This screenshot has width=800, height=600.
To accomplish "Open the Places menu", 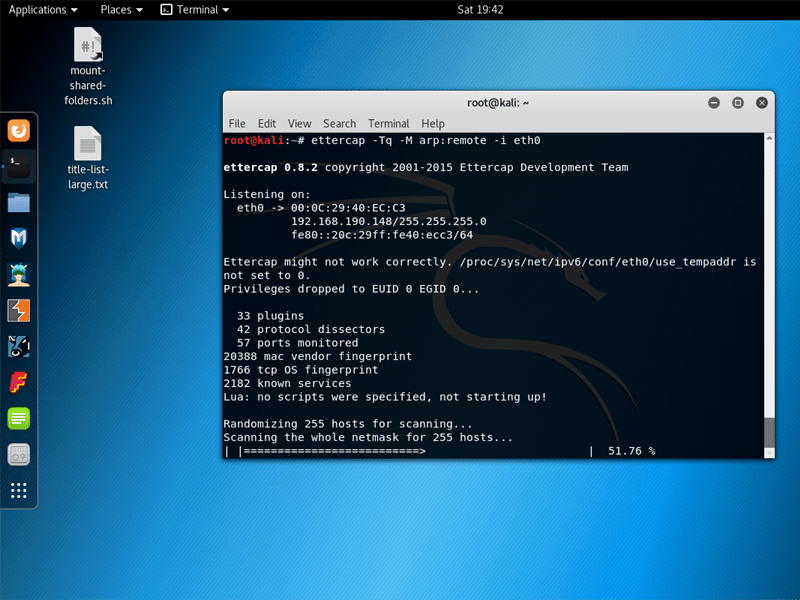I will (x=121, y=10).
